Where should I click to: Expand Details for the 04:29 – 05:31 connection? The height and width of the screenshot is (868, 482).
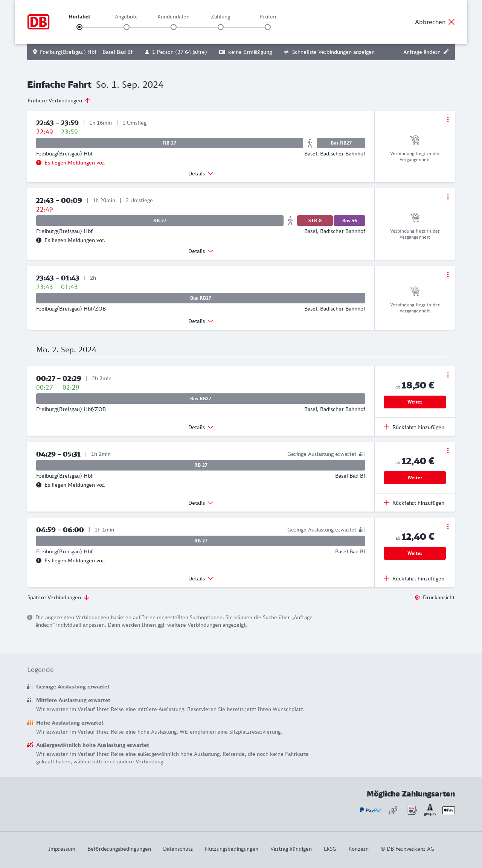201,503
